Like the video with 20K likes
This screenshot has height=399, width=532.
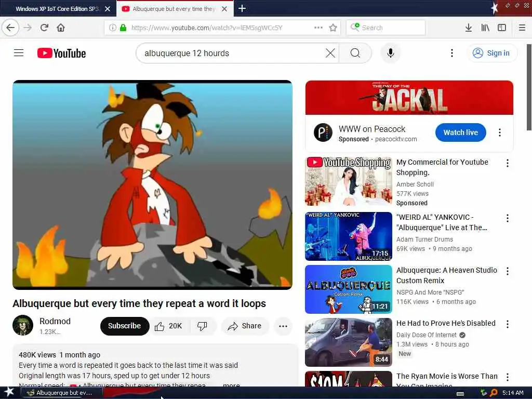coord(170,326)
